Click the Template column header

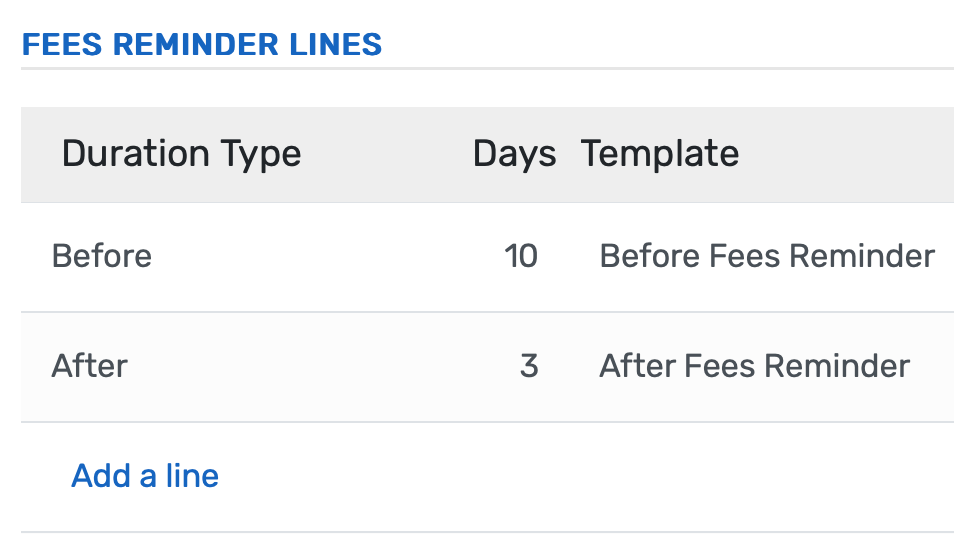click(x=660, y=154)
